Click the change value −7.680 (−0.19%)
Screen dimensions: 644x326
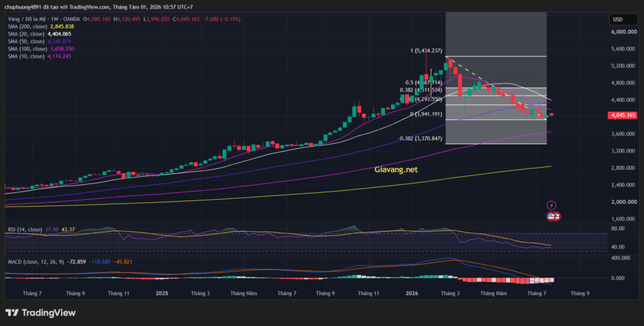click(222, 19)
